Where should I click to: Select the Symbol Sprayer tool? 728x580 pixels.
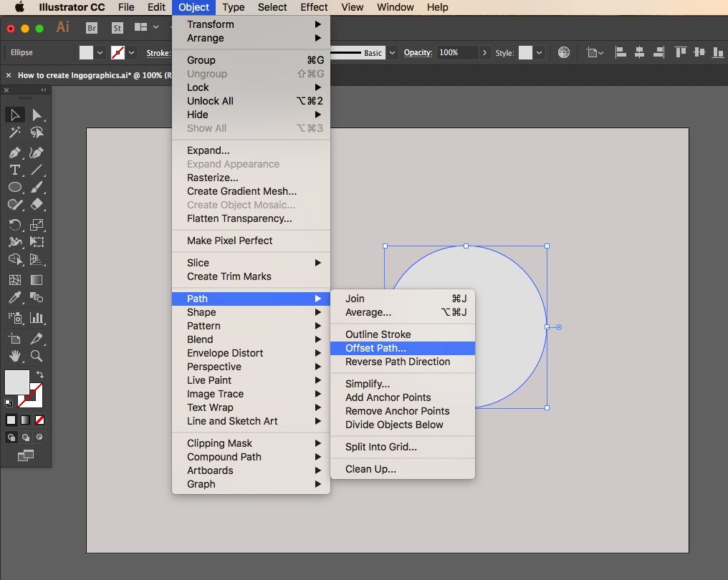coord(15,318)
